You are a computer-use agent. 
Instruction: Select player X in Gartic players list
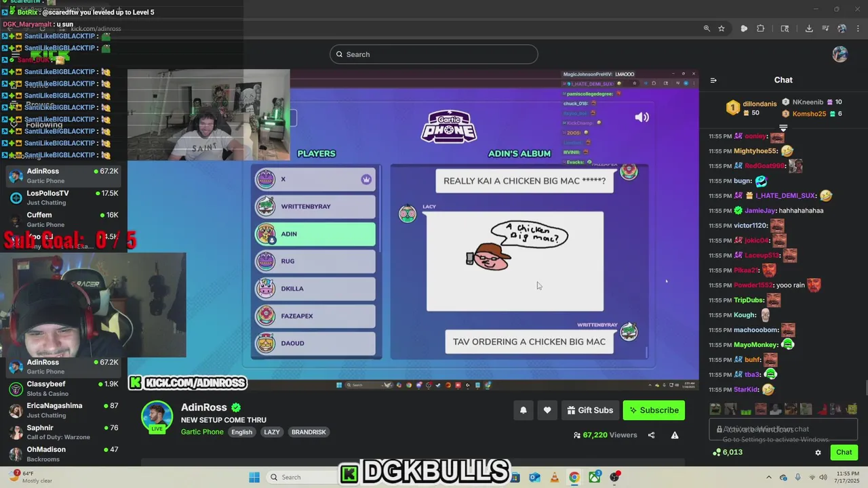click(x=315, y=180)
